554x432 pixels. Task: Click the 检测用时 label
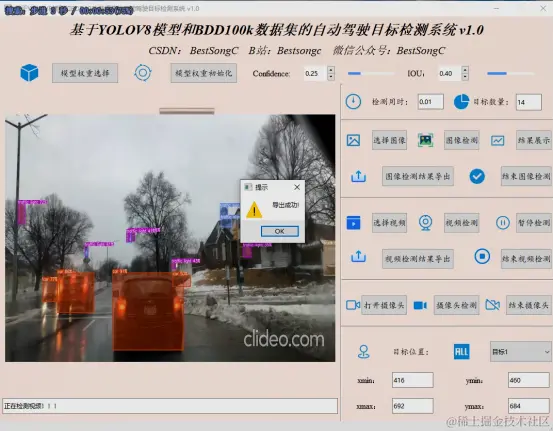tap(389, 102)
